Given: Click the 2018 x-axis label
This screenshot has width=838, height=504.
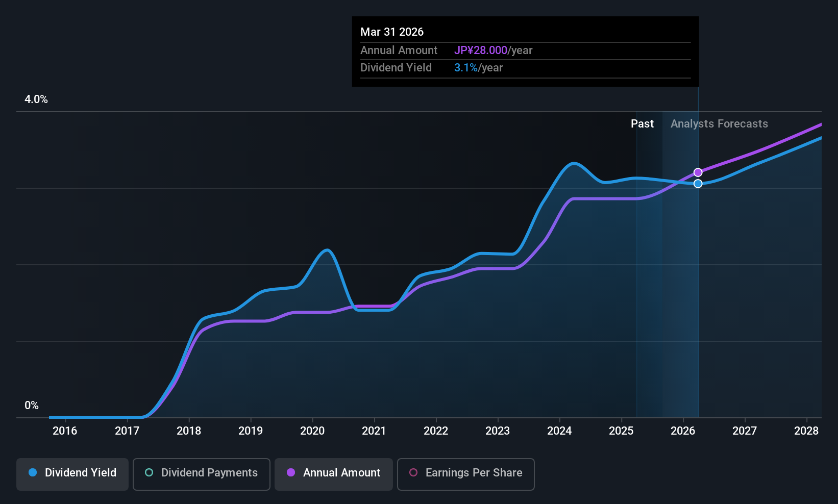Looking at the screenshot, I should [x=189, y=431].
